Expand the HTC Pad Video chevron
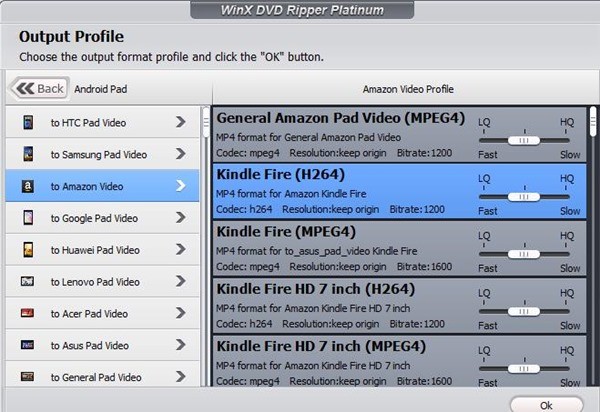This screenshot has width=600, height=412. coord(181,122)
